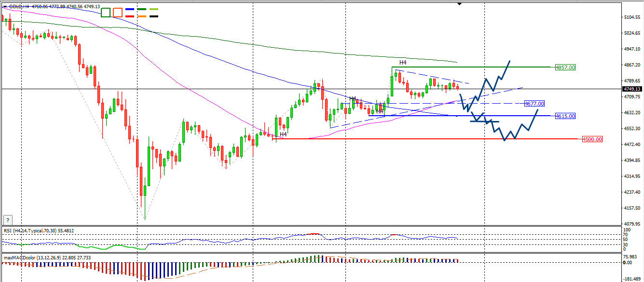Pick the black line color swatch
The width and height of the screenshot is (644, 282).
154,16
